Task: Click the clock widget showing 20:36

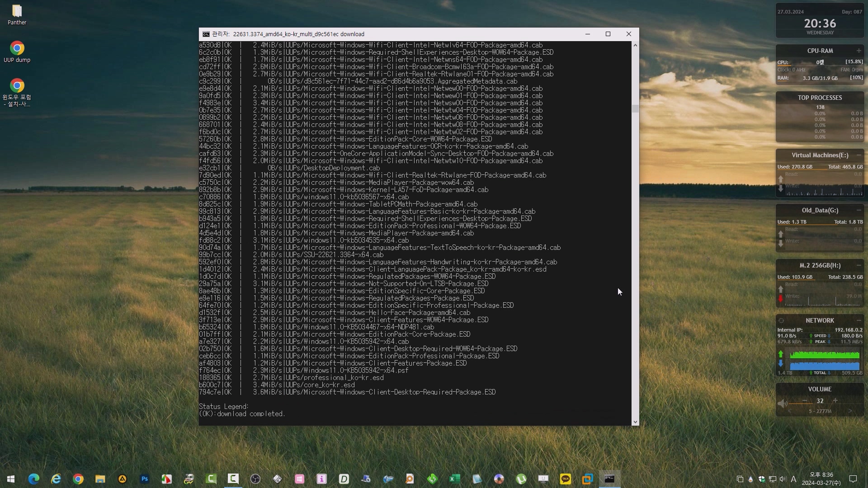Action: (820, 23)
